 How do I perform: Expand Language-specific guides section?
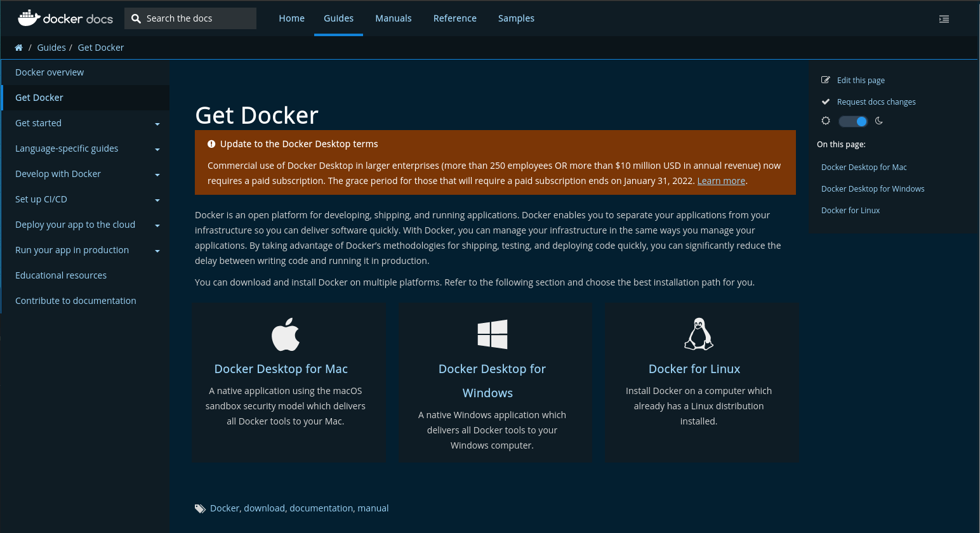point(157,149)
